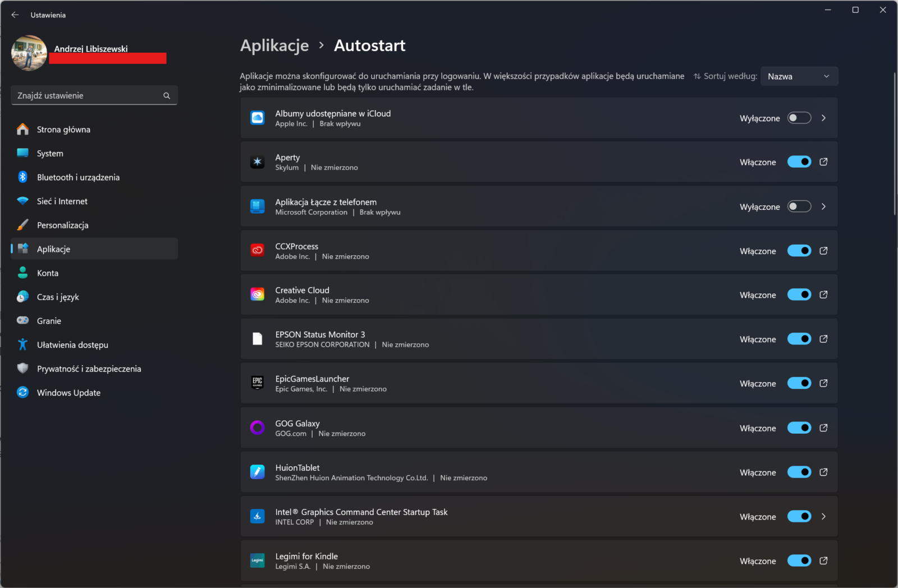
Task: Click the search magnifier icon in sidebar
Action: click(167, 96)
